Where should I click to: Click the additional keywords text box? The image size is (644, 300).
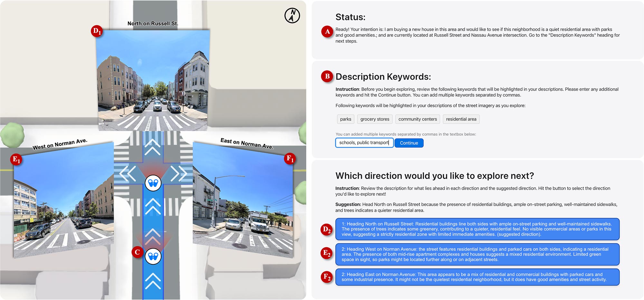364,142
